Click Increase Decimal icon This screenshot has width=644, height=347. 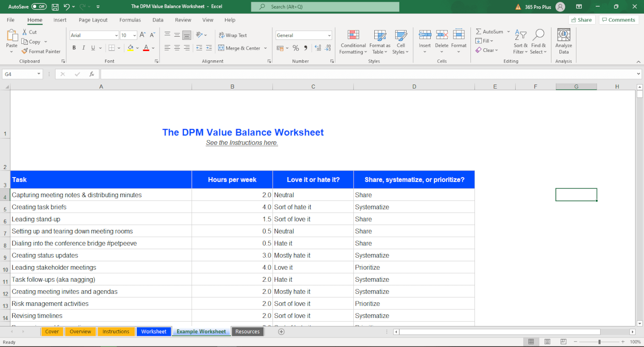tap(318, 48)
